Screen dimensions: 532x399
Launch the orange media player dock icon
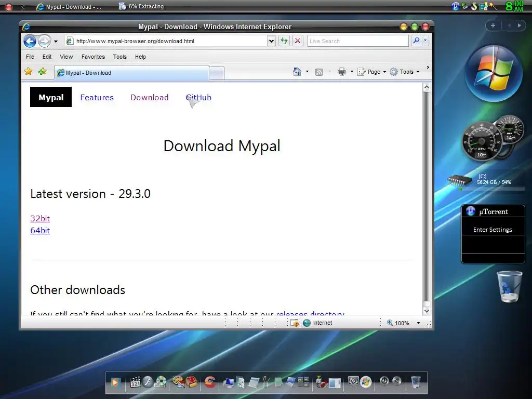115,383
